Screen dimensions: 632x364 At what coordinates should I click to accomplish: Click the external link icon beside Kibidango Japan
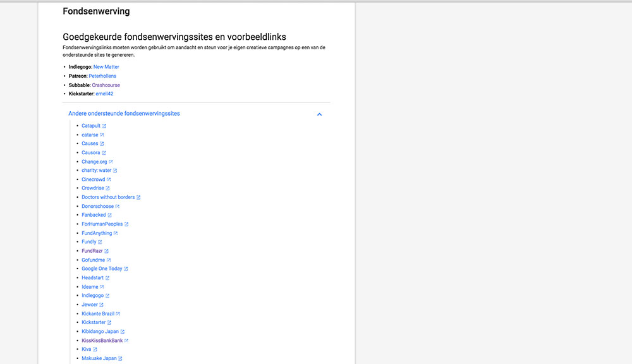point(123,332)
